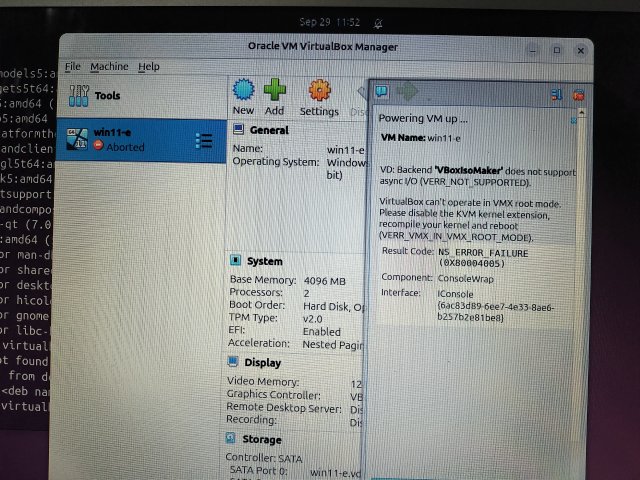Open the Help menu

pos(149,66)
